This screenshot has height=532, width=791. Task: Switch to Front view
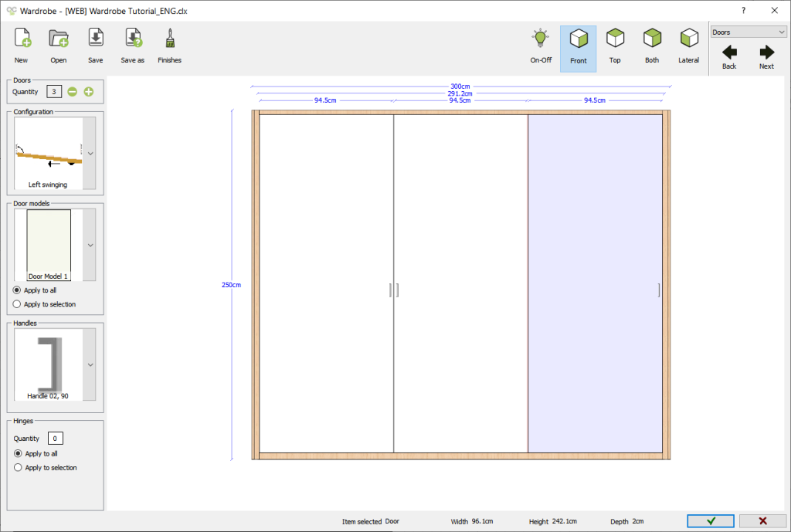coord(578,49)
